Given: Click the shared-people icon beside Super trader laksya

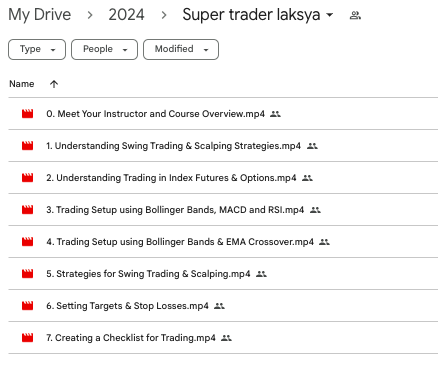Looking at the screenshot, I should pyautogui.click(x=355, y=15).
